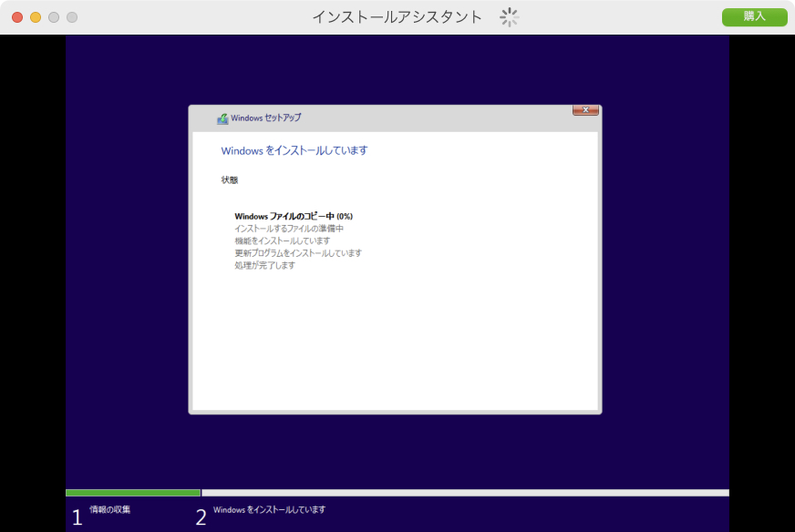Select the red traffic light in the corner

(x=16, y=15)
